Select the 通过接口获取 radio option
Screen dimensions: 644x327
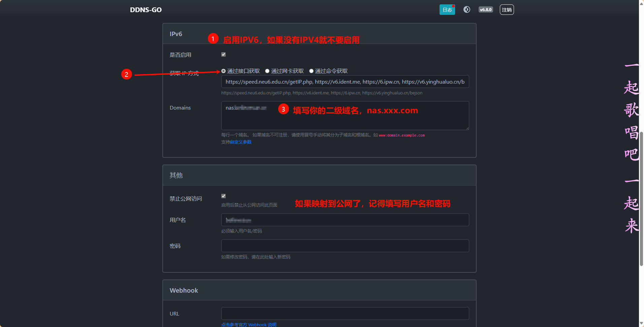click(223, 71)
